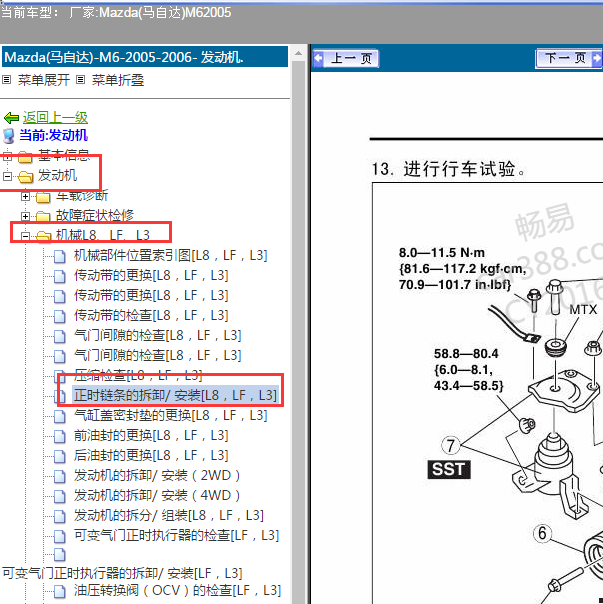Click the icon beside 菜单折叠
The image size is (603, 604).
point(80,80)
